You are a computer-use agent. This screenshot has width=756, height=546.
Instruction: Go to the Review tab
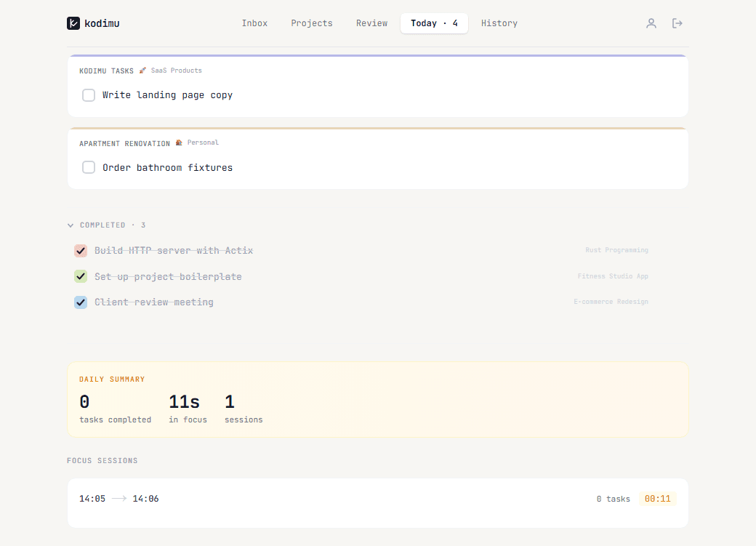[x=371, y=23]
